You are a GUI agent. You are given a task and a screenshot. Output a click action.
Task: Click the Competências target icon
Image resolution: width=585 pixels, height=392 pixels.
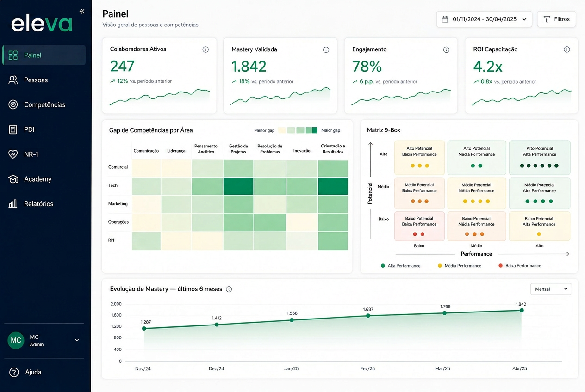pyautogui.click(x=13, y=104)
